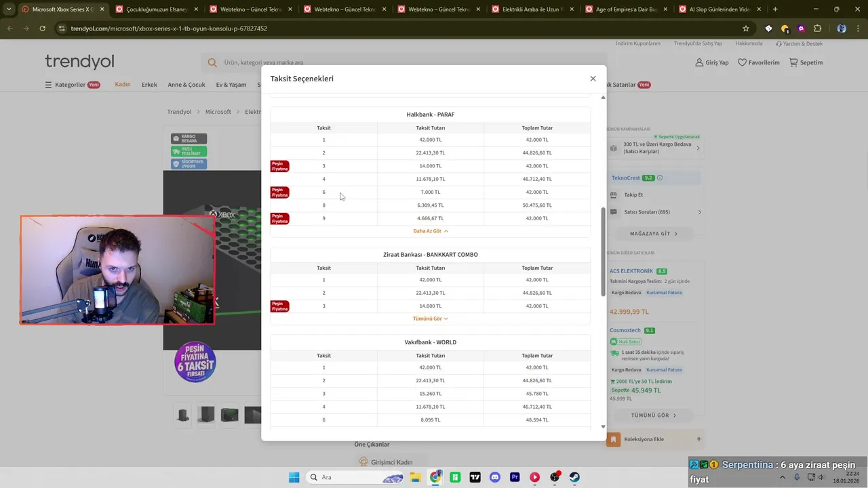Open Premiere Pro from the taskbar

[x=515, y=477]
